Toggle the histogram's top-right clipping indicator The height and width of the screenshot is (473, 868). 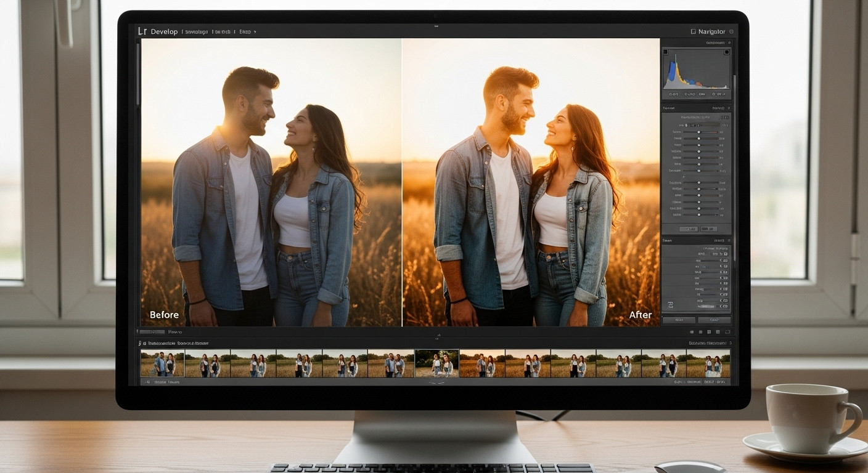pos(727,52)
